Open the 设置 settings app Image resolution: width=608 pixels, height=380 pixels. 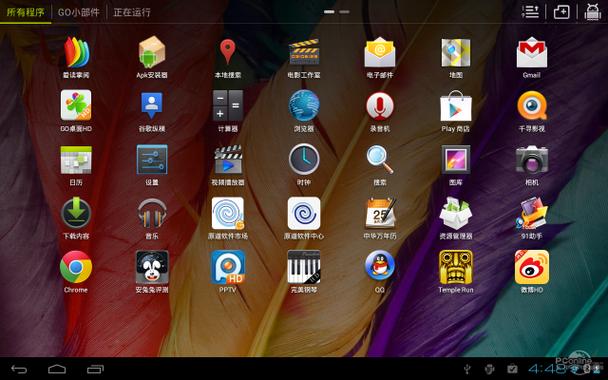[x=152, y=159]
